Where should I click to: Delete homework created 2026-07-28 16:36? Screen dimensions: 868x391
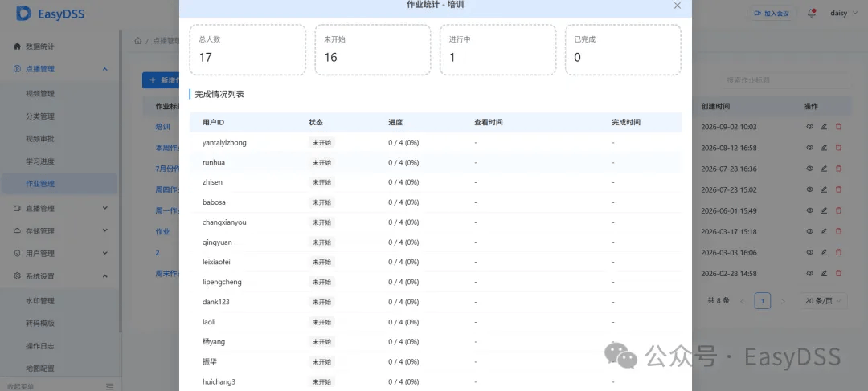pyautogui.click(x=838, y=169)
